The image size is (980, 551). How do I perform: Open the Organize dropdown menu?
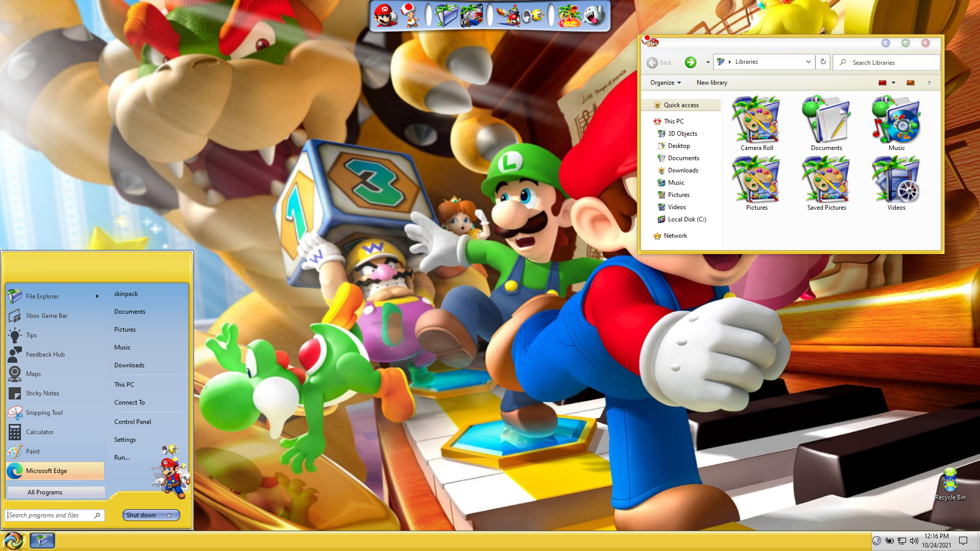point(665,83)
